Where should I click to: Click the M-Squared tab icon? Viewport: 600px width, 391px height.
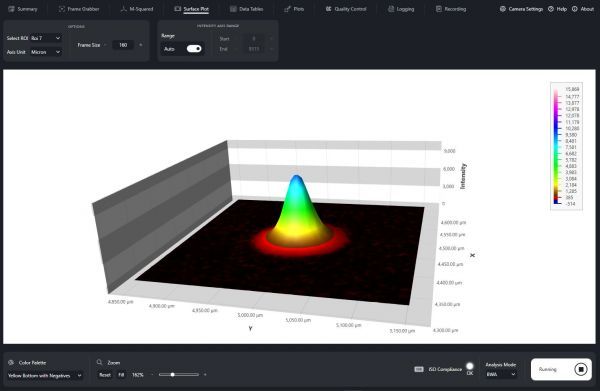coord(123,9)
